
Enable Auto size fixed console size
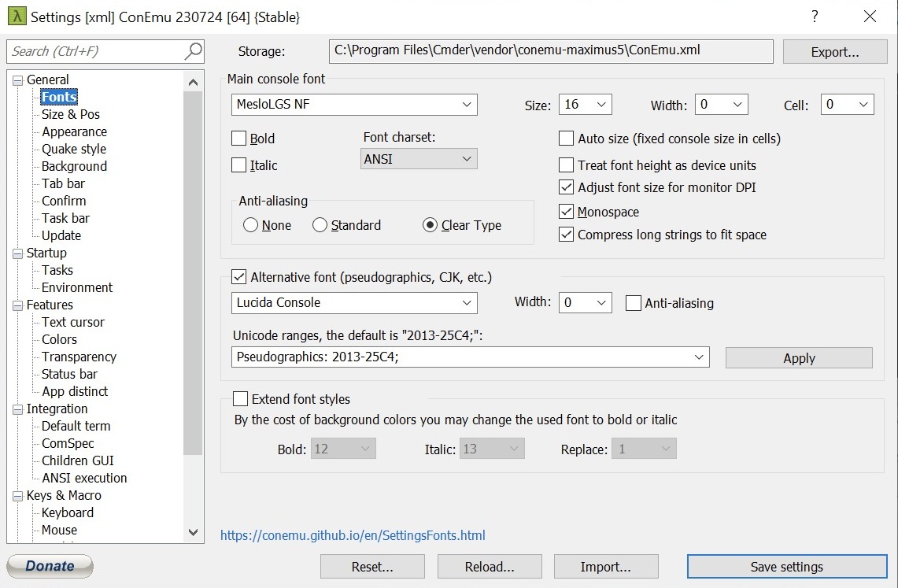coord(566,138)
